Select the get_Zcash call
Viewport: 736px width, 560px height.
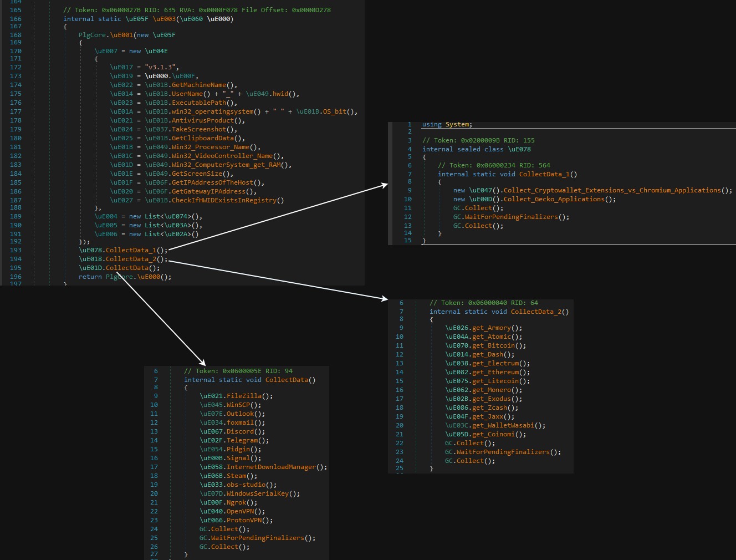489,408
